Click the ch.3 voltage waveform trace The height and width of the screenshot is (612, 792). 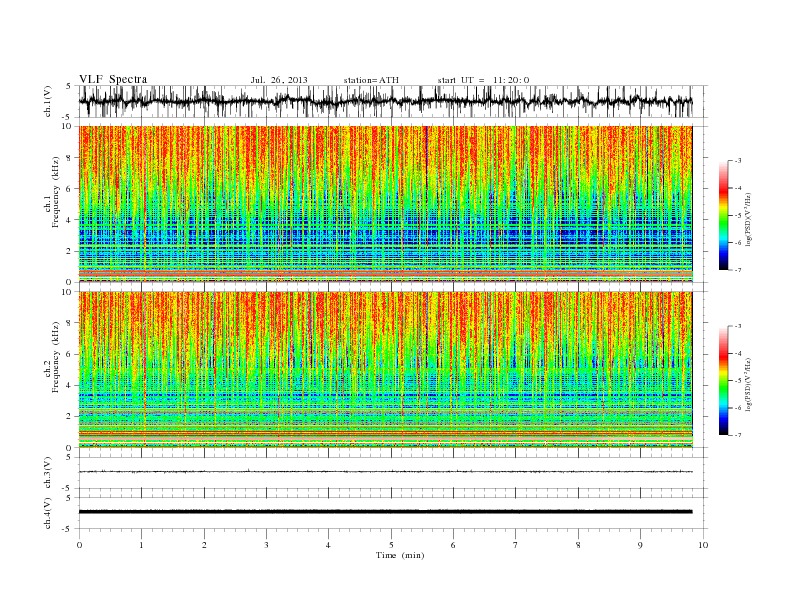click(x=385, y=472)
